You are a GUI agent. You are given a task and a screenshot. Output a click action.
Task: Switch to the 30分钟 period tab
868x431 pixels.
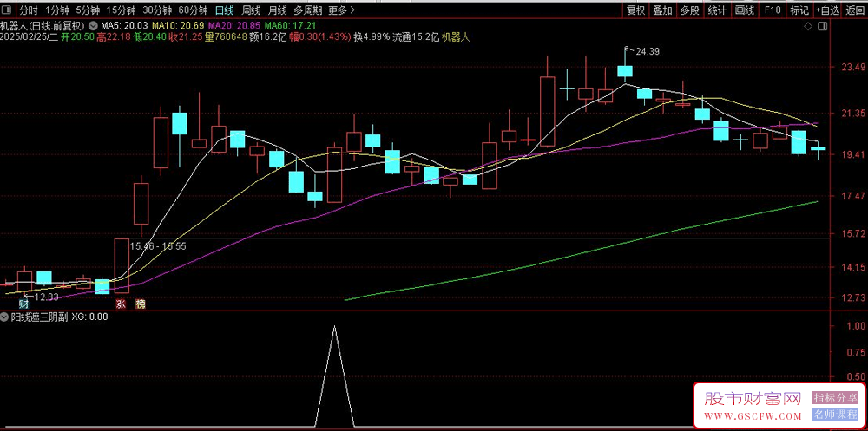156,10
